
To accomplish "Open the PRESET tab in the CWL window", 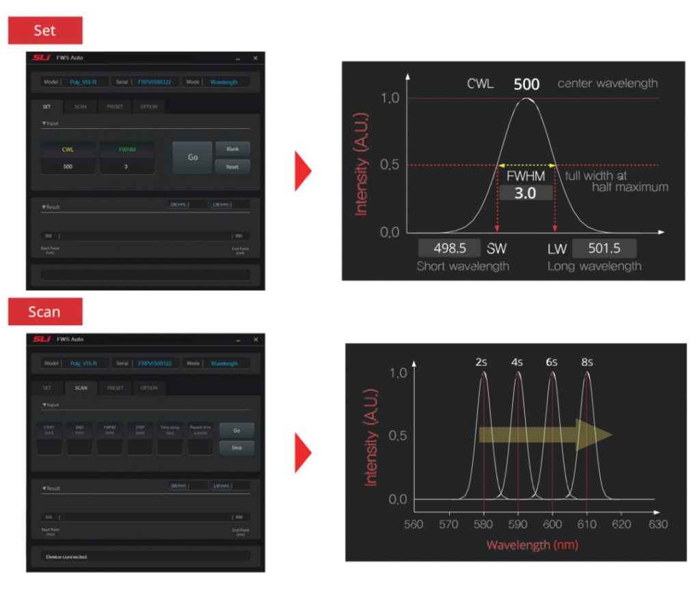I will (115, 107).
